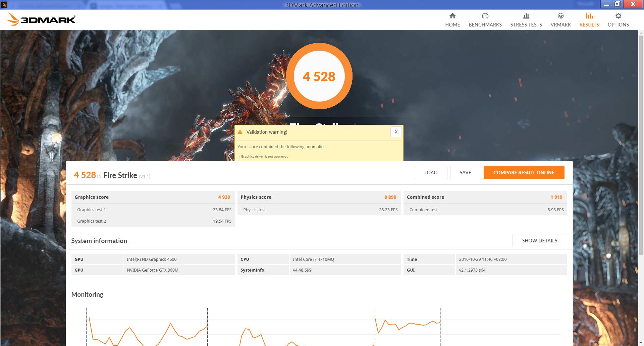Click the Graphics score value 4 939

click(224, 197)
